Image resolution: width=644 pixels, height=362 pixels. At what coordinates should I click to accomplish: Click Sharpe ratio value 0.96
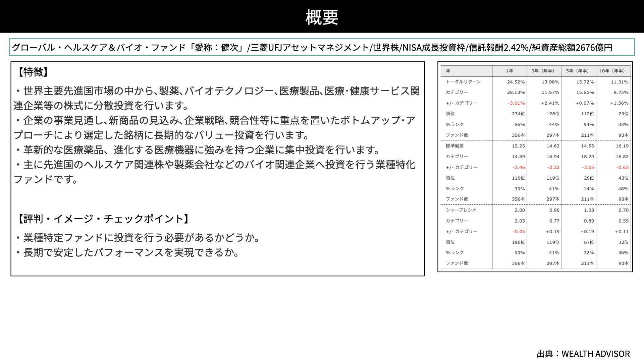point(554,210)
